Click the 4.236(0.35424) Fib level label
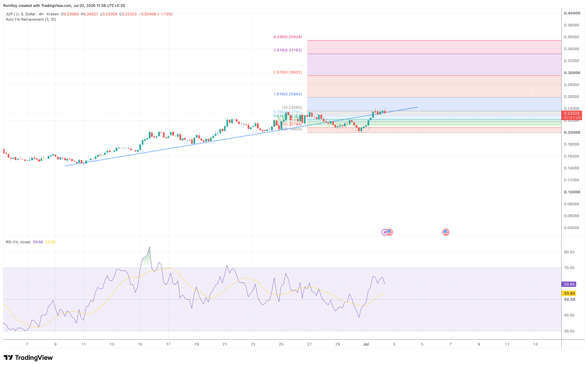The height and width of the screenshot is (367, 588). [x=287, y=37]
